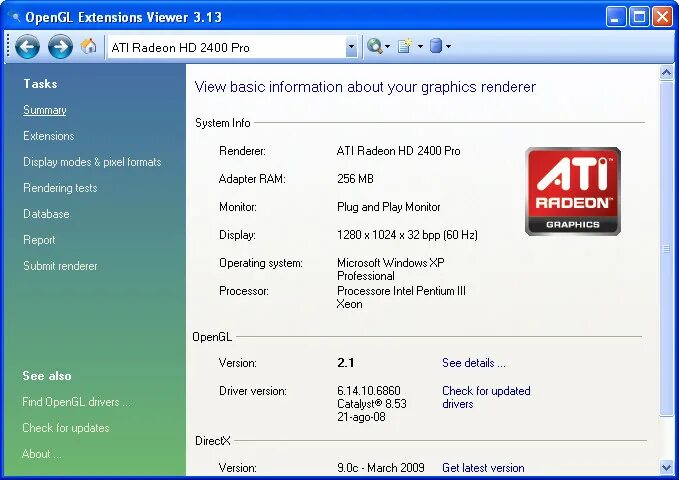Click Processore Intel Pentium III Xeon text
Image resolution: width=679 pixels, height=480 pixels.
coord(401,298)
